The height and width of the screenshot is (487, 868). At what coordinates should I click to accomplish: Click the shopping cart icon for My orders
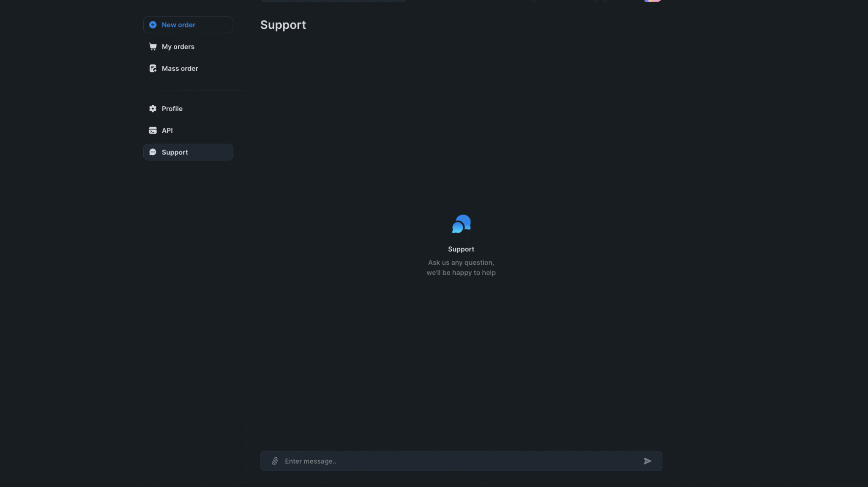[153, 47]
